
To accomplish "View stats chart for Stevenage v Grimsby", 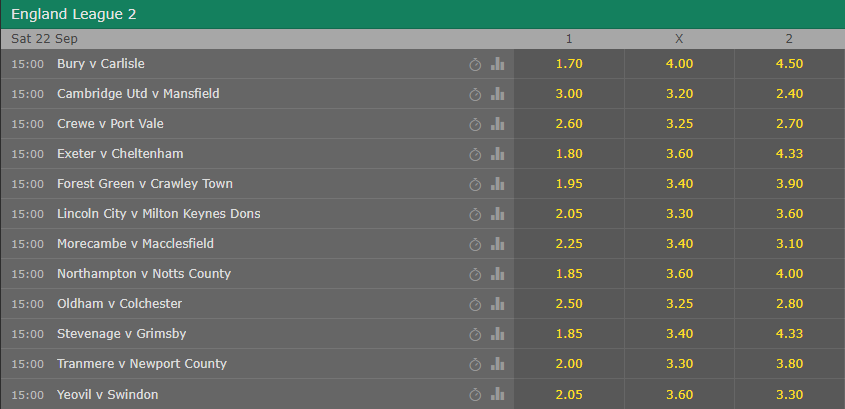I will (x=497, y=334).
